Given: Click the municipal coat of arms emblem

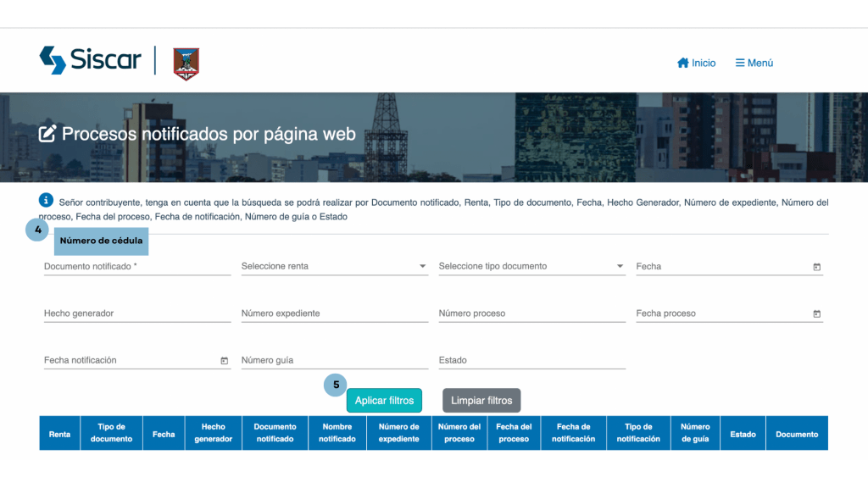Looking at the screenshot, I should (x=186, y=64).
